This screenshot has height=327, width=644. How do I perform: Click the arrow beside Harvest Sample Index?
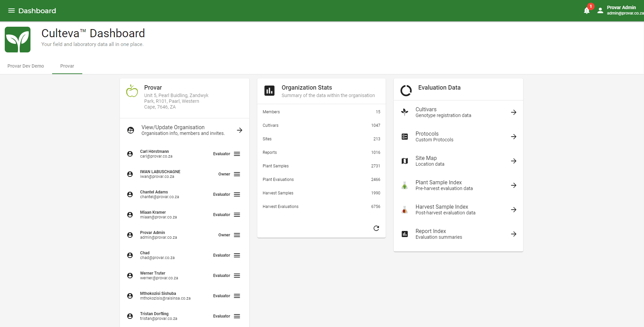pos(514,210)
